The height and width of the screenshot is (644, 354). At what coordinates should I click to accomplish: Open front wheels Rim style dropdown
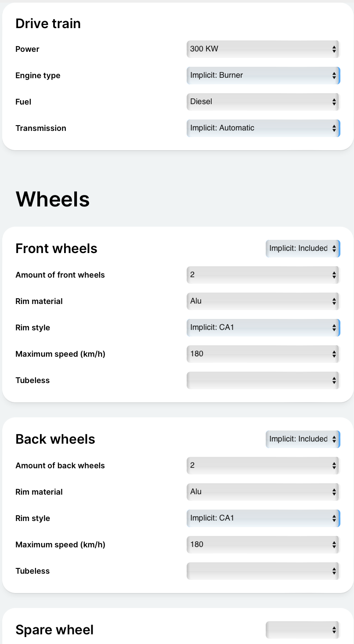[x=263, y=328]
